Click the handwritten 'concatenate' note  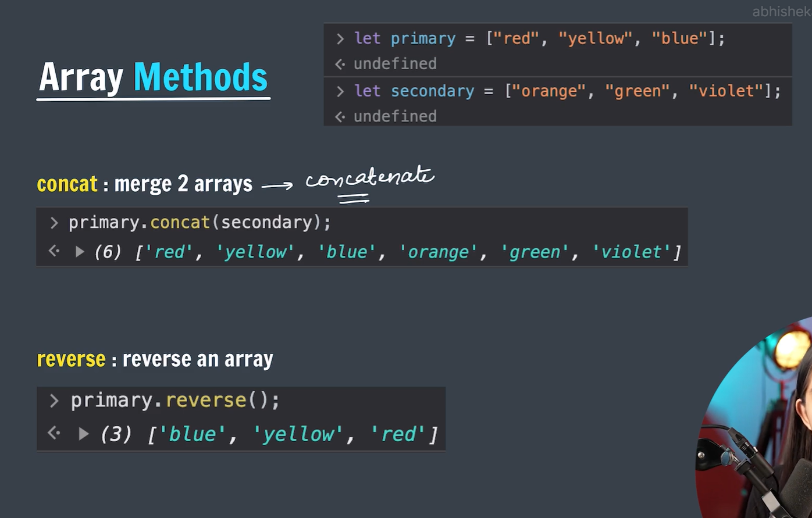[x=370, y=177]
